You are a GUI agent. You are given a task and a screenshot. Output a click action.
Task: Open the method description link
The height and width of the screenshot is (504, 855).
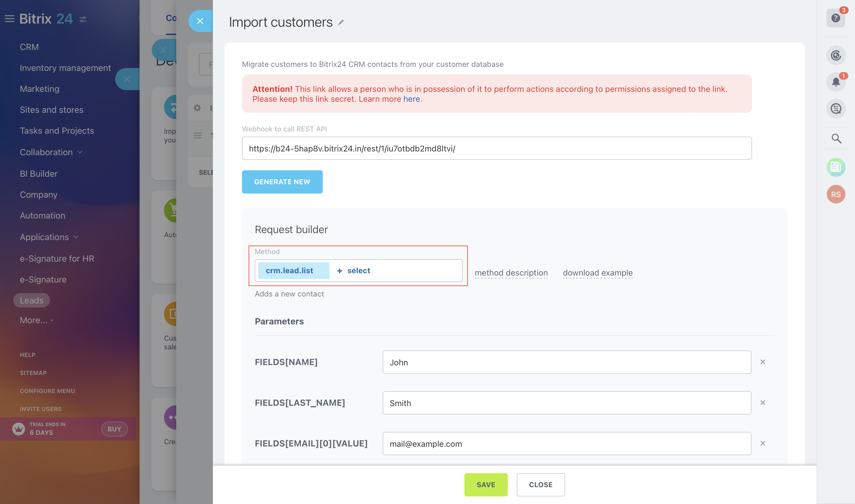[511, 273]
